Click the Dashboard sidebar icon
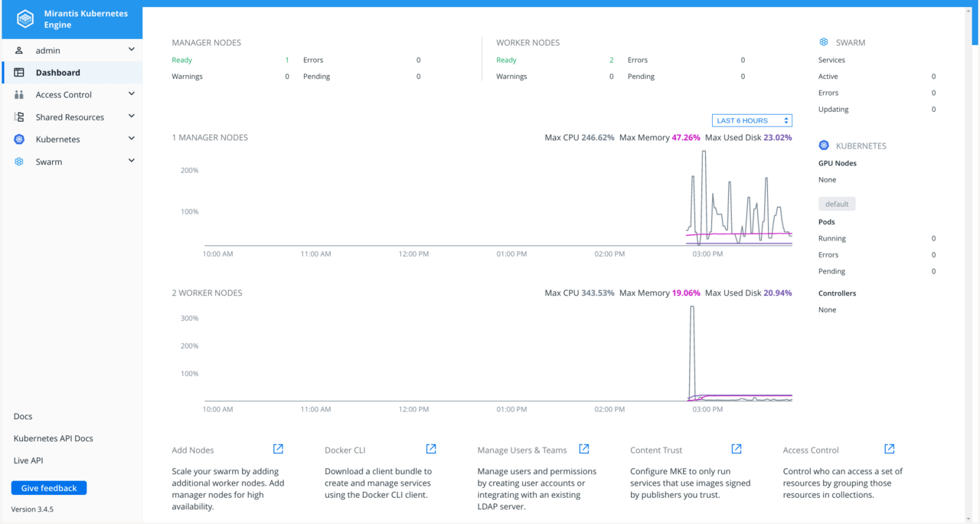The width and height of the screenshot is (980, 524). [x=19, y=72]
